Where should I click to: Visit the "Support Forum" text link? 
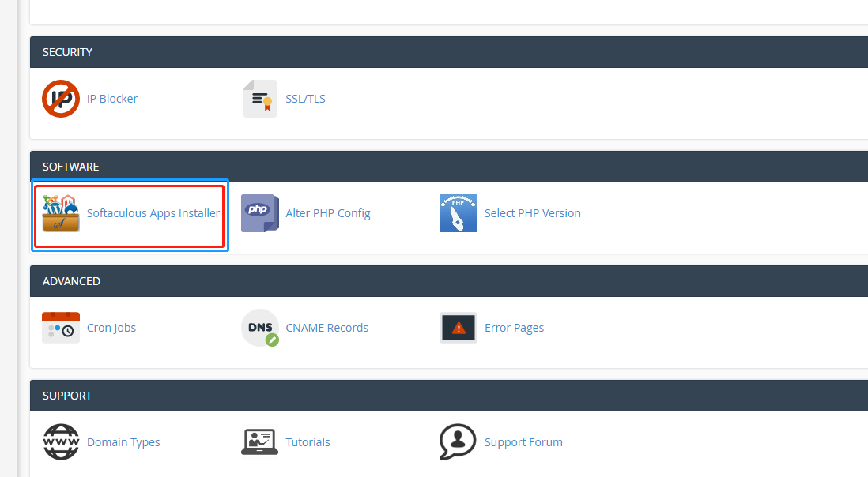(523, 442)
